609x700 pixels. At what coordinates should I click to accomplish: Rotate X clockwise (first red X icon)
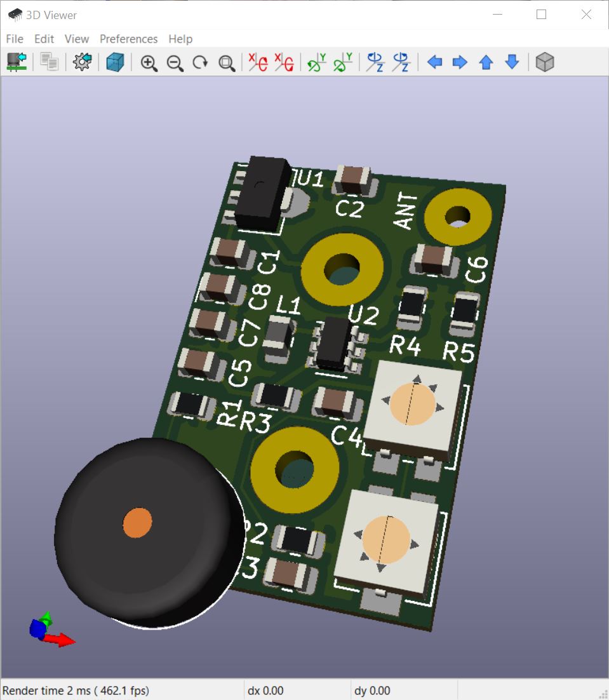(x=258, y=62)
